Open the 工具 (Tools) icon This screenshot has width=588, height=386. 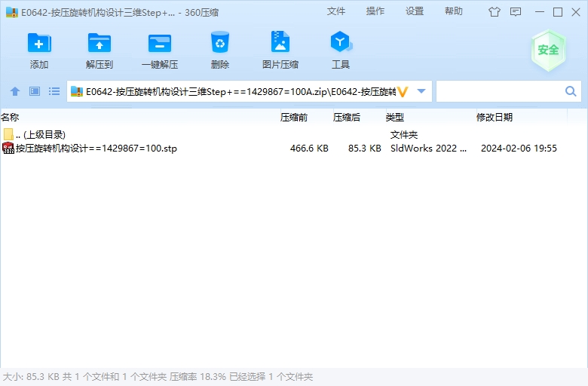point(341,41)
